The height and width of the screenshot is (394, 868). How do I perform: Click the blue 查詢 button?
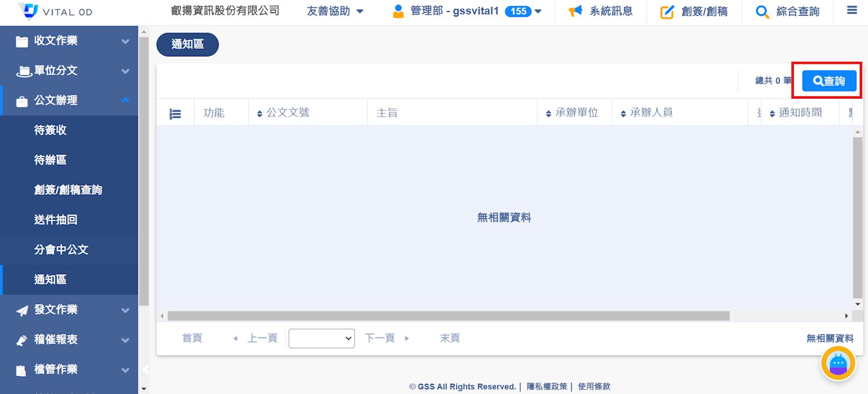829,81
